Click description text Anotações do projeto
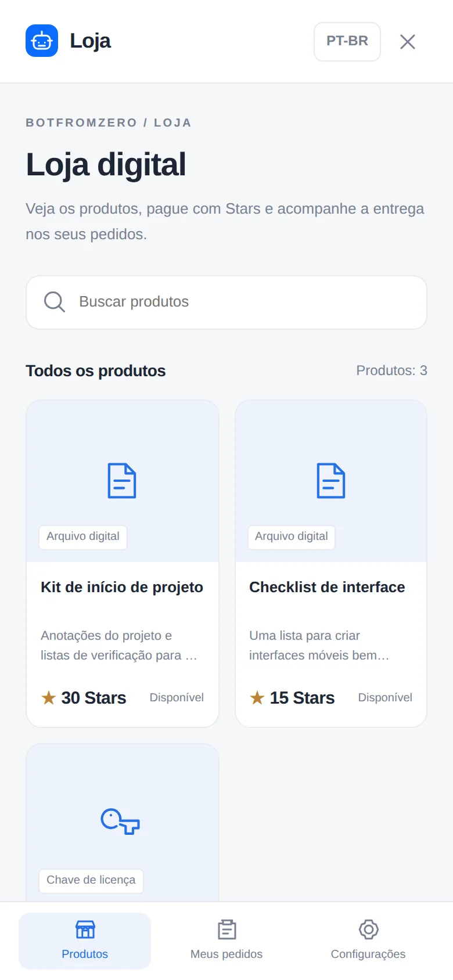The width and height of the screenshot is (453, 980). tap(119, 646)
